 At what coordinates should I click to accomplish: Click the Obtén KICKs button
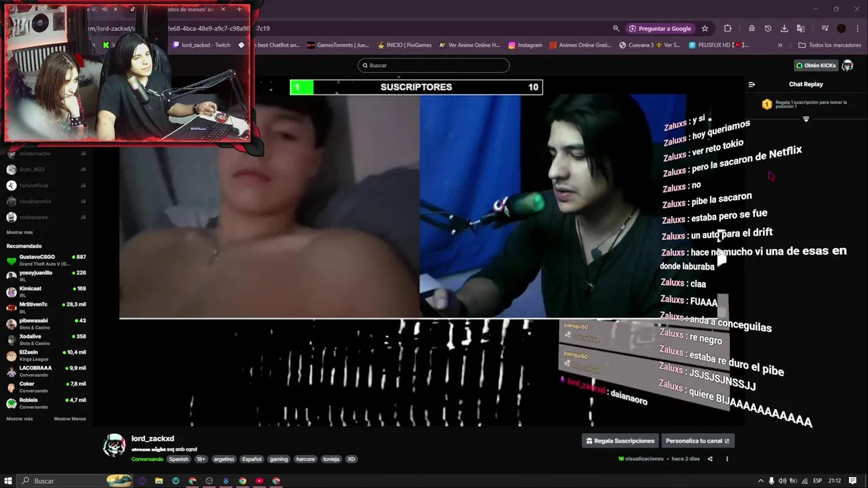(x=816, y=65)
